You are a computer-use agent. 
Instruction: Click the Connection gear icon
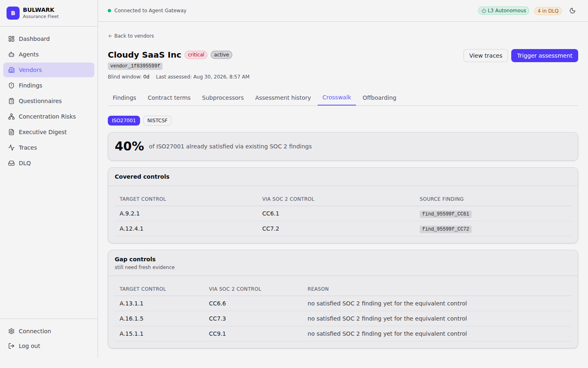click(x=11, y=331)
